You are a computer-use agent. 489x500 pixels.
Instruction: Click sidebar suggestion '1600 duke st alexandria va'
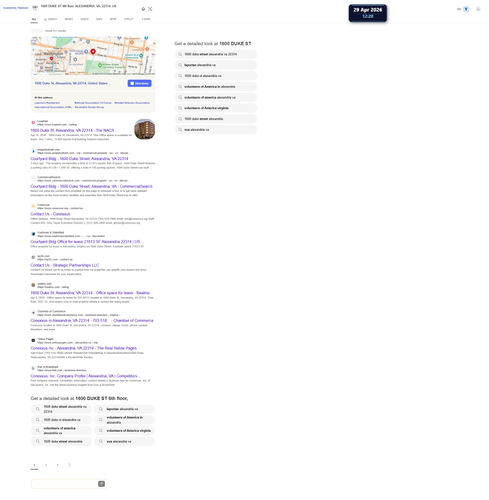(x=216, y=76)
